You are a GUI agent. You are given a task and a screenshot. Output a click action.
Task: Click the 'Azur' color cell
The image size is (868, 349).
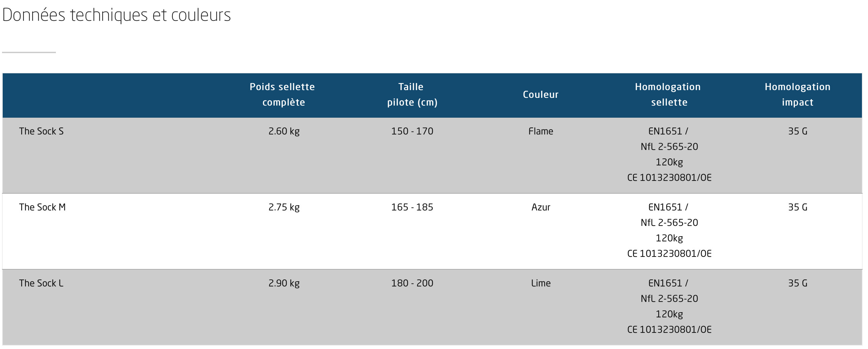[x=540, y=207]
